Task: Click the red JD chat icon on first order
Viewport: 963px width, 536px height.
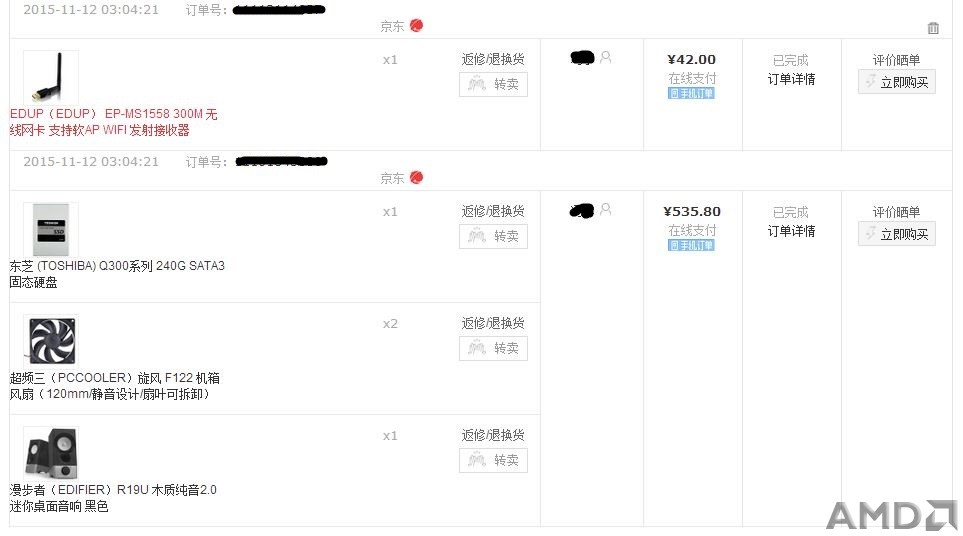Action: 416,26
